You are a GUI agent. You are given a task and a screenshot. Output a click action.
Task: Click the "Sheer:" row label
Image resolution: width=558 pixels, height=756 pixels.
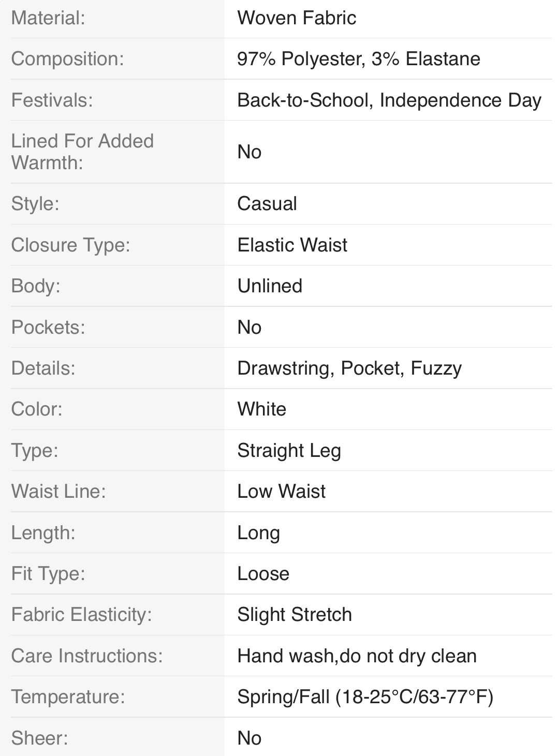point(39,738)
